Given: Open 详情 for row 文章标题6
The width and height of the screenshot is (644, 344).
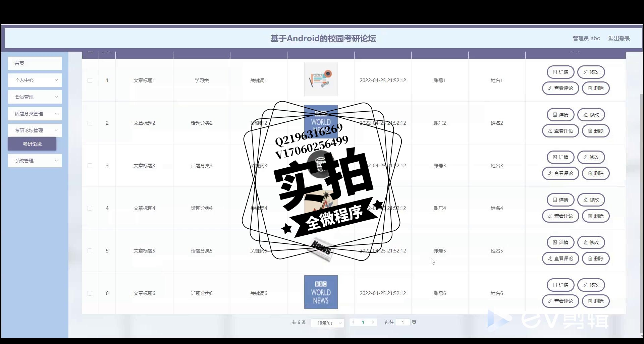Looking at the screenshot, I should coord(560,285).
